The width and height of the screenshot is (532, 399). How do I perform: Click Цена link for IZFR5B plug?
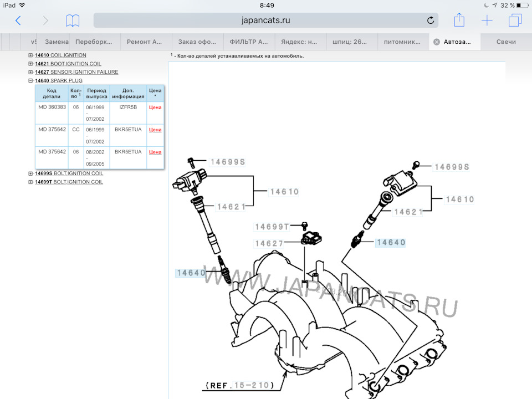pos(155,108)
